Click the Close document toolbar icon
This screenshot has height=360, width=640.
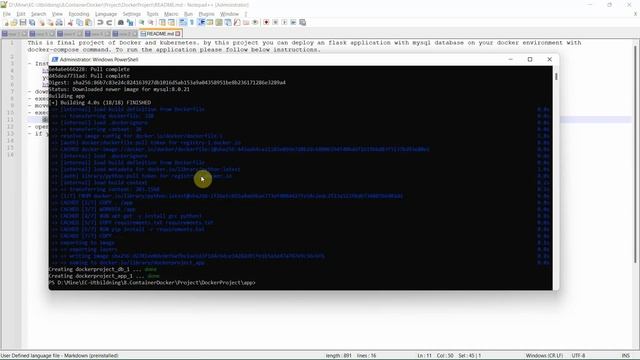(41, 22)
